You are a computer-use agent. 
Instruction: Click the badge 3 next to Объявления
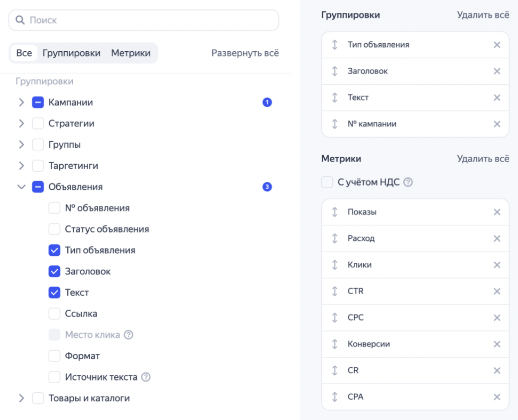pyautogui.click(x=267, y=187)
